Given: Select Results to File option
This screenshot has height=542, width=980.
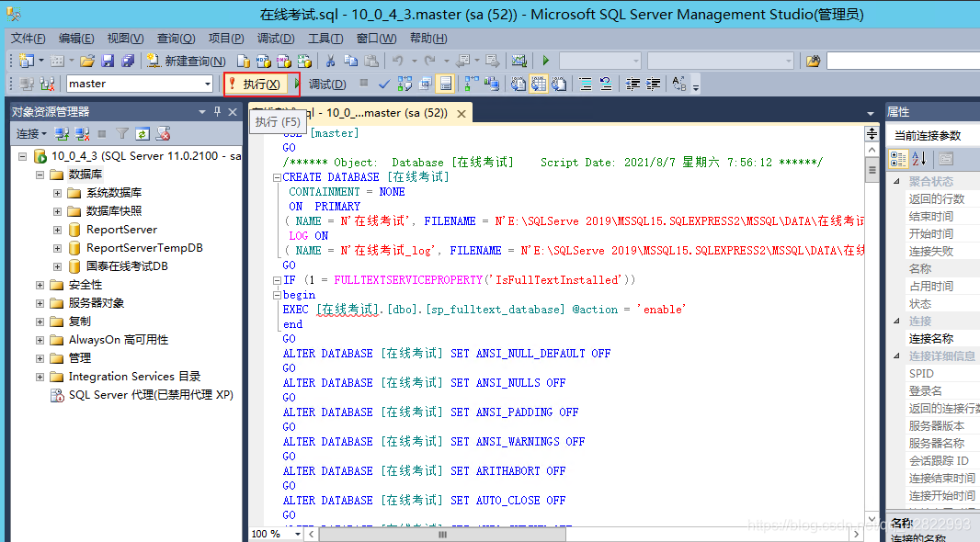Looking at the screenshot, I should (x=559, y=84).
